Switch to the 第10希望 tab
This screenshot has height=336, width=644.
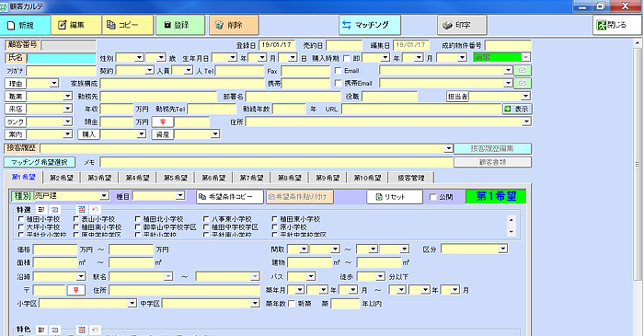pos(367,178)
